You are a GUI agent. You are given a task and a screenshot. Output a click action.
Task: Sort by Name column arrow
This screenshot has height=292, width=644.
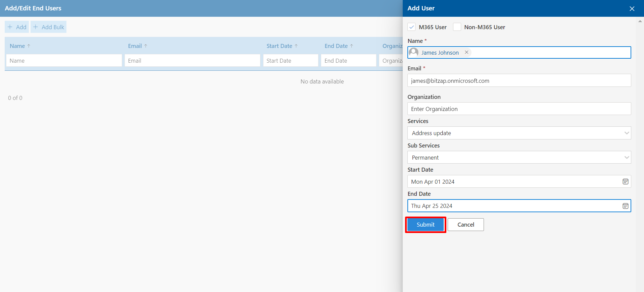(29, 46)
